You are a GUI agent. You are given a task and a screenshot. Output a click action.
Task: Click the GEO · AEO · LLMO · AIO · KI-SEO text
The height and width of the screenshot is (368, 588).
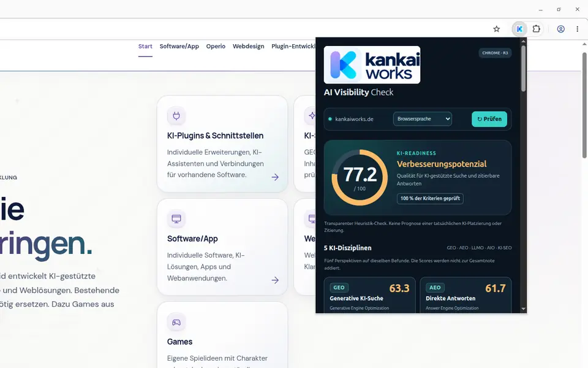tap(479, 248)
